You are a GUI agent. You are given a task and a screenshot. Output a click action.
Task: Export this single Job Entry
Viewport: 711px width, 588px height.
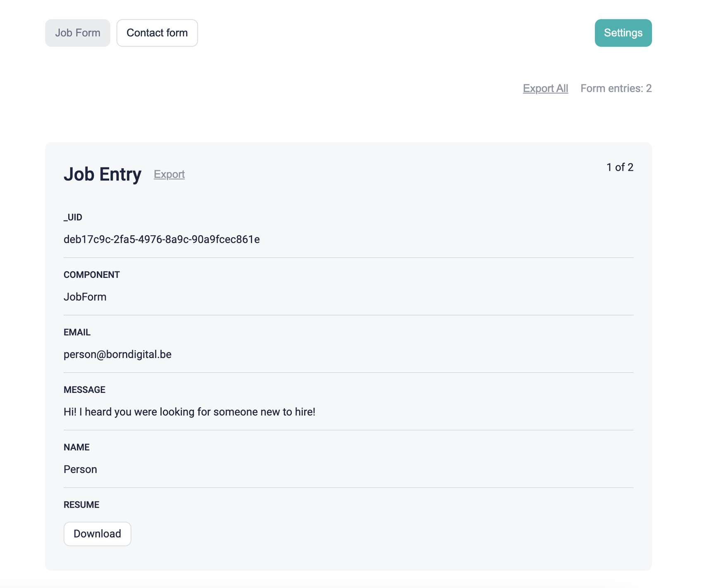169,174
